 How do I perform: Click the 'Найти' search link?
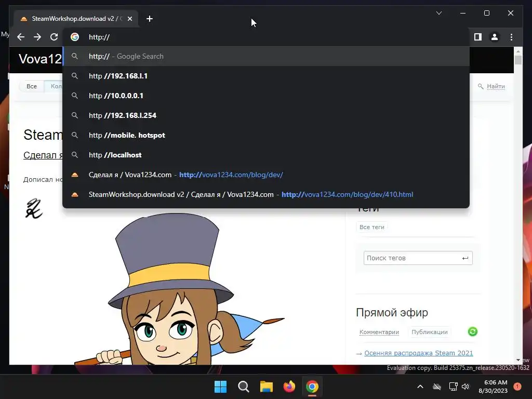[496, 86]
